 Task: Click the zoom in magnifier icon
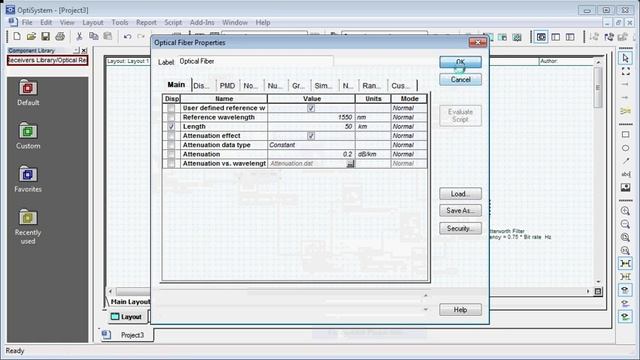[625, 211]
